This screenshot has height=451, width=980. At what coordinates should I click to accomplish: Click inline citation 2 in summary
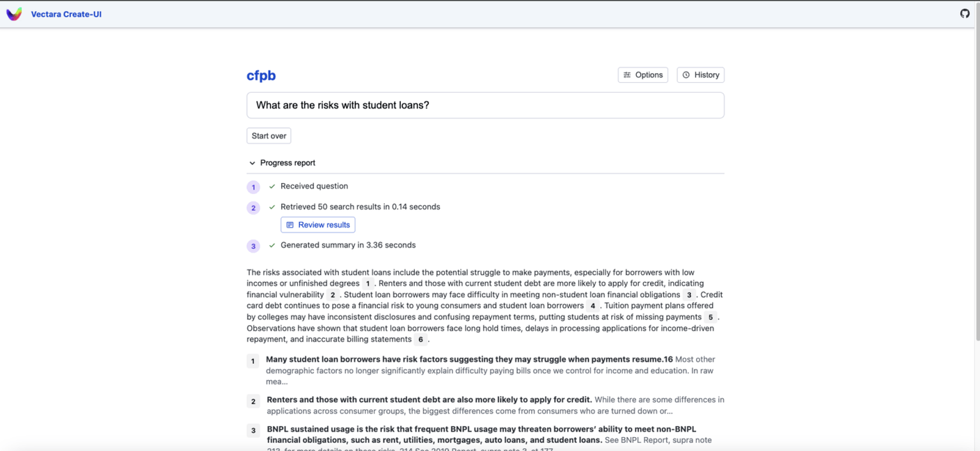click(333, 295)
